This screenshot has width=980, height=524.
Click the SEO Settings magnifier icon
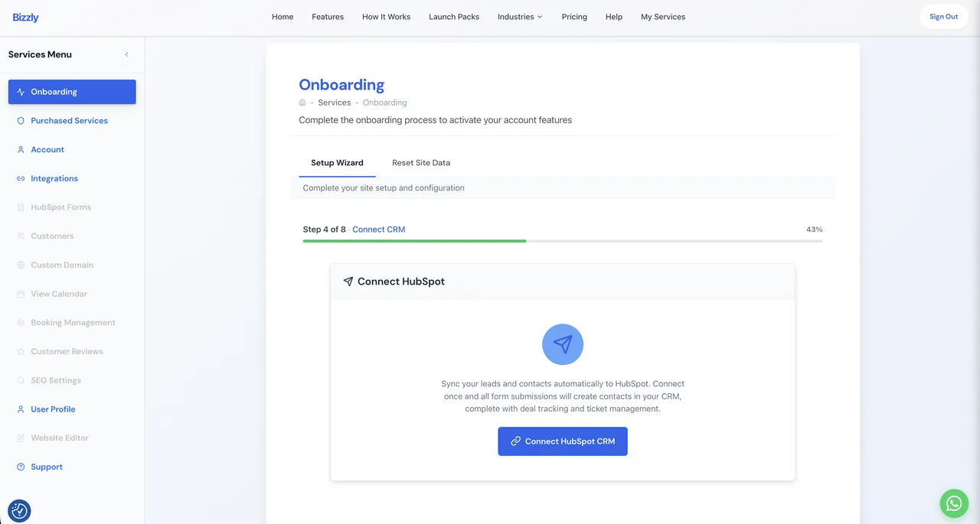21,380
